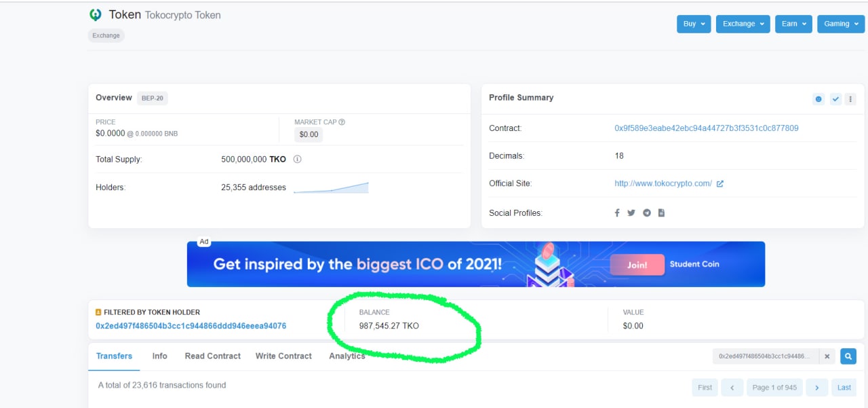
Task: Click the BEP-20 badge in Overview
Action: [x=152, y=98]
